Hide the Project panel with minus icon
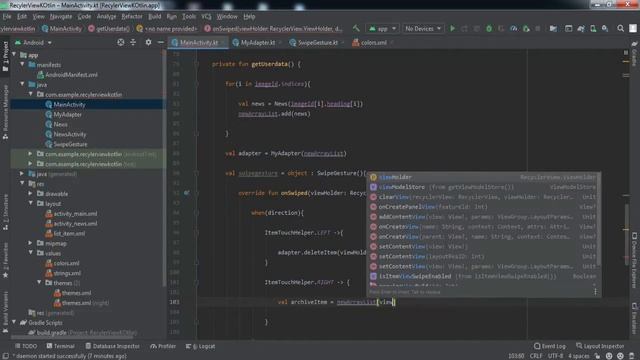The image size is (640, 360). pos(160,42)
